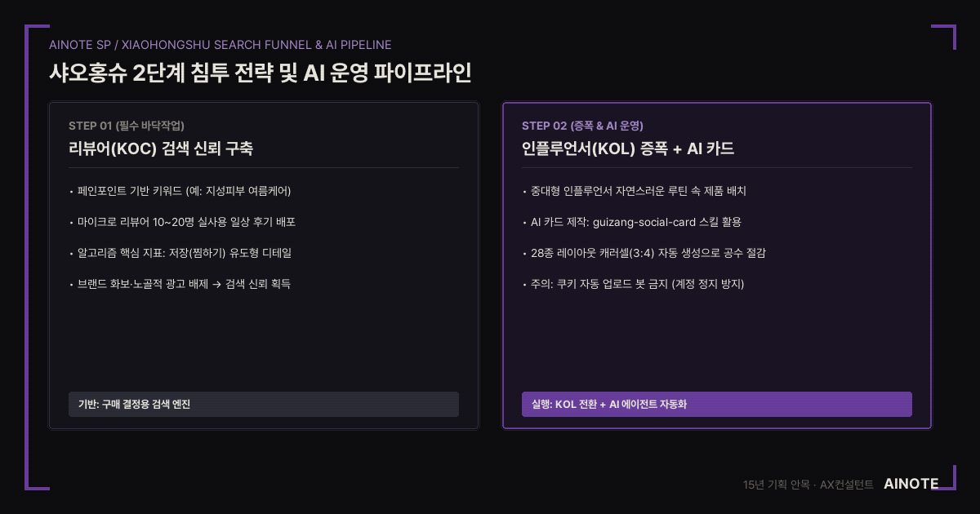Select the 페인포인트 기반 키워드 bullet
Viewport: 980px width, 514px height.
click(x=180, y=191)
